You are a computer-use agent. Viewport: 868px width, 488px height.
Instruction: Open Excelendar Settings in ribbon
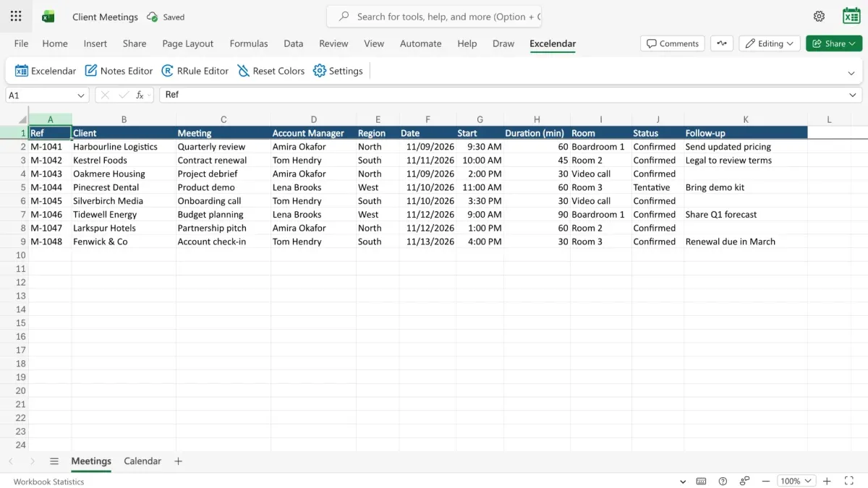(338, 71)
